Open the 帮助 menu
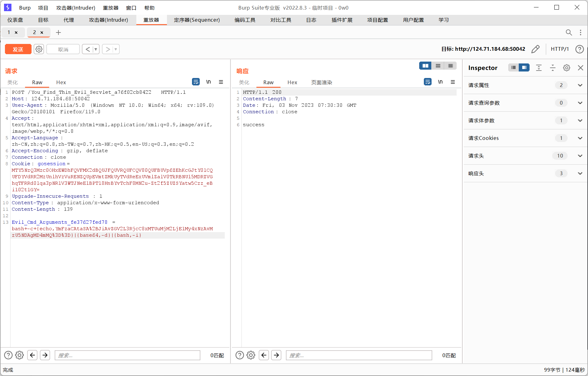588x376 pixels. [149, 8]
